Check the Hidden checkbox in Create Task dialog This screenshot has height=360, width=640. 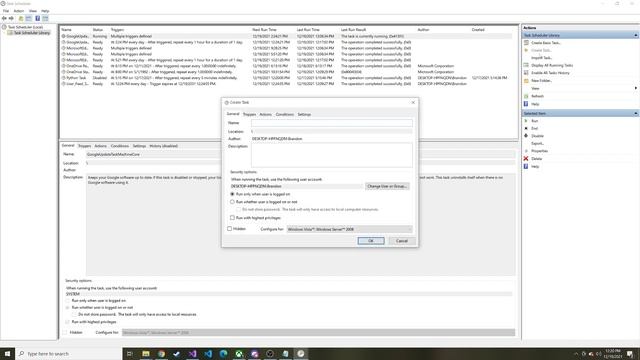[x=230, y=229]
